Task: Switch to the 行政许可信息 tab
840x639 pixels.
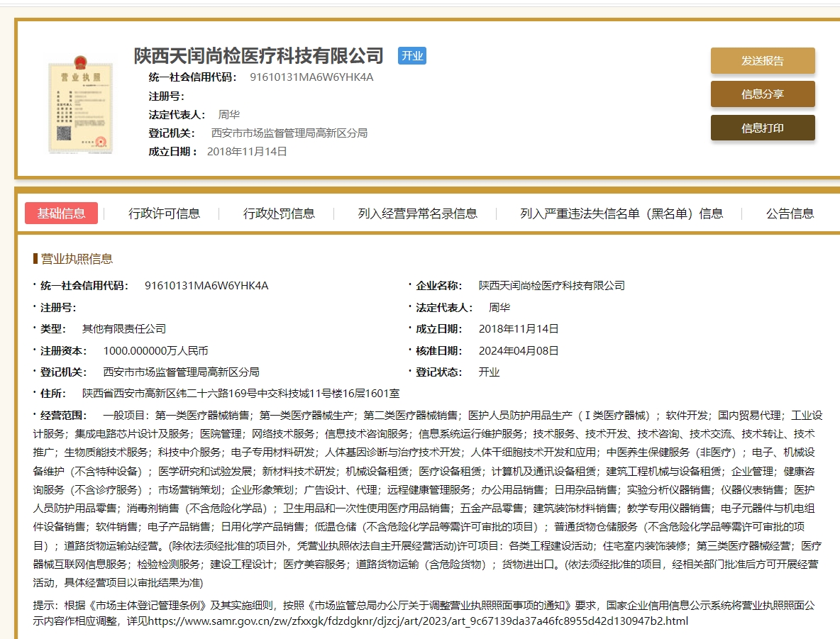Action: [x=164, y=213]
